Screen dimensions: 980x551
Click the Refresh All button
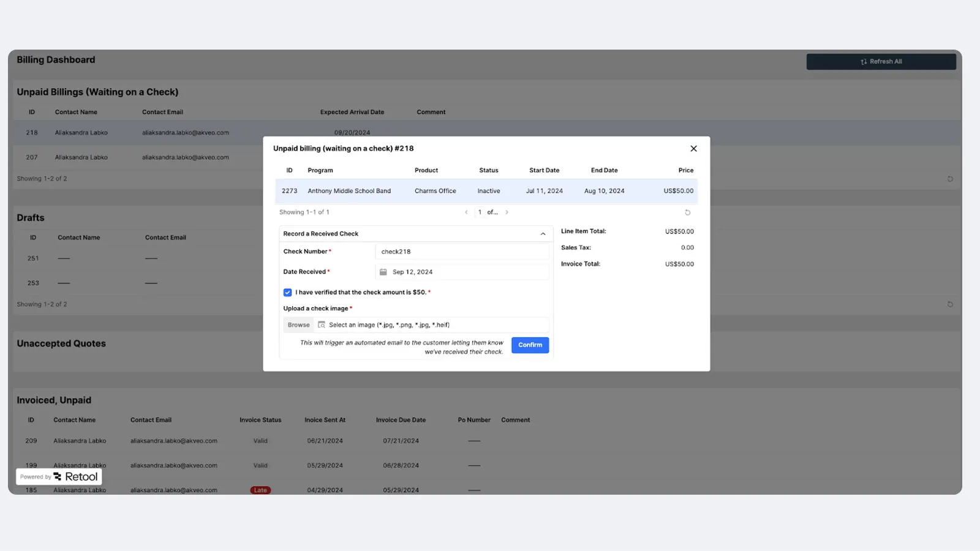point(881,62)
